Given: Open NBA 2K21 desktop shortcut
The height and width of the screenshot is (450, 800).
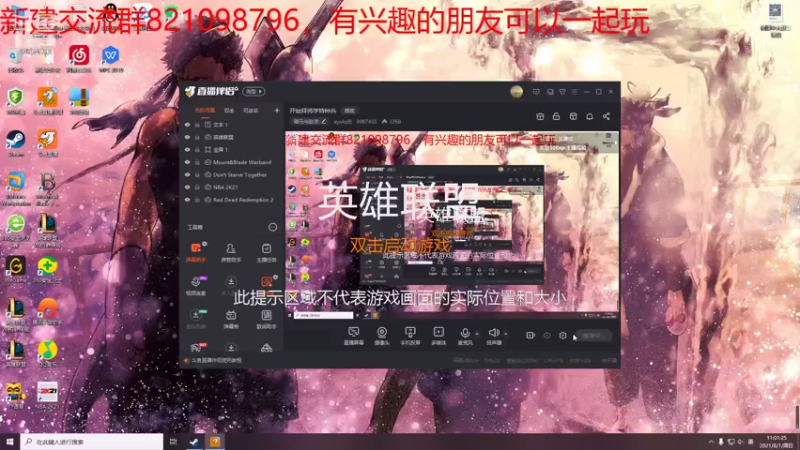Looking at the screenshot, I should (x=47, y=395).
